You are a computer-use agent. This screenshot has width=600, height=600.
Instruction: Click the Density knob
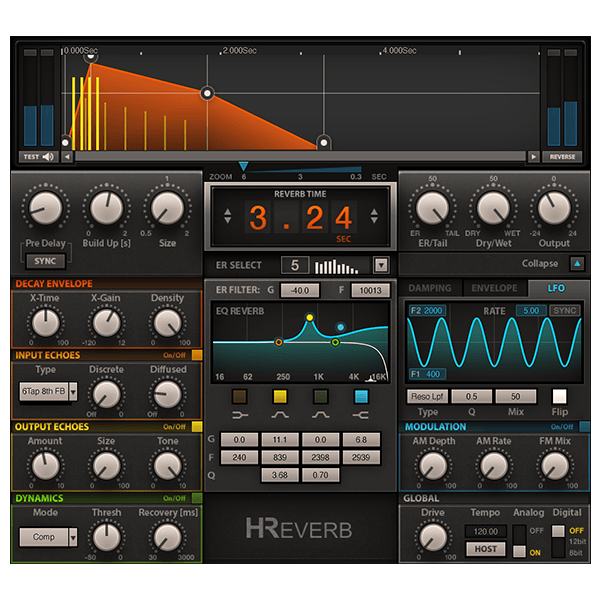(167, 323)
